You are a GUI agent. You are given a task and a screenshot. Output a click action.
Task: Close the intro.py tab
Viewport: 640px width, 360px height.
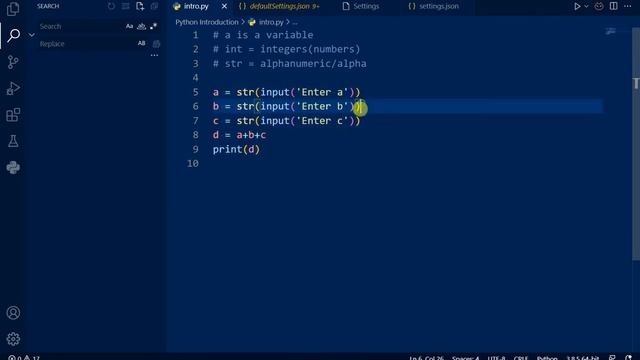point(224,6)
